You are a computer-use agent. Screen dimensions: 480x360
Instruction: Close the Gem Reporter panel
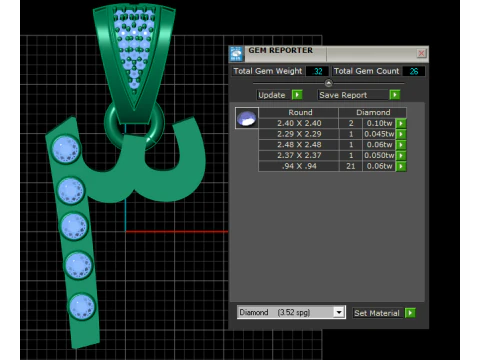[x=421, y=53]
